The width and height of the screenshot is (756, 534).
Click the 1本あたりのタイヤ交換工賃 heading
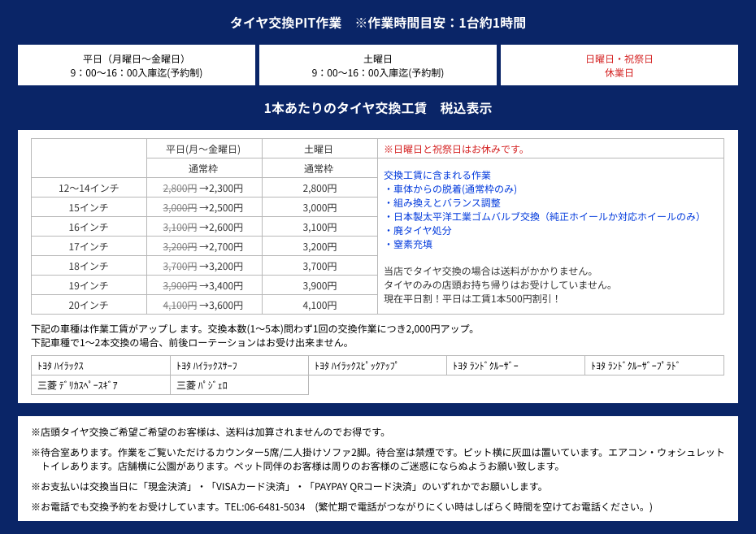345,108
